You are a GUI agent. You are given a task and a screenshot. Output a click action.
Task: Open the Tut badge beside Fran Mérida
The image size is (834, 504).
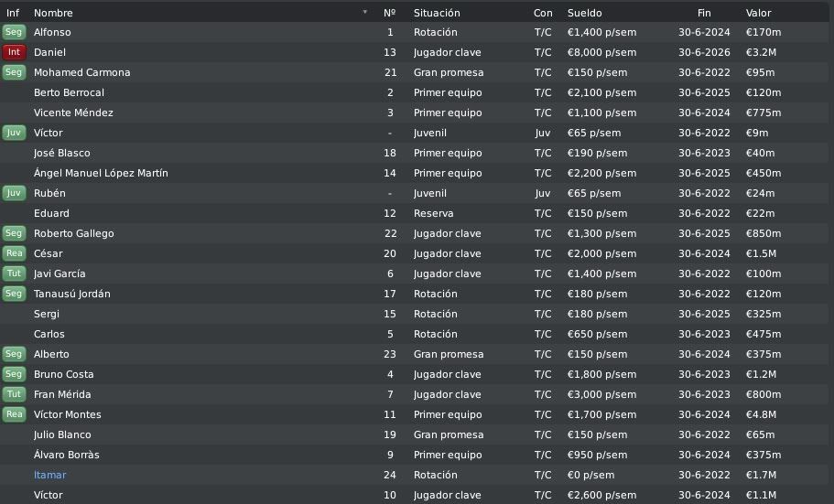coord(14,394)
